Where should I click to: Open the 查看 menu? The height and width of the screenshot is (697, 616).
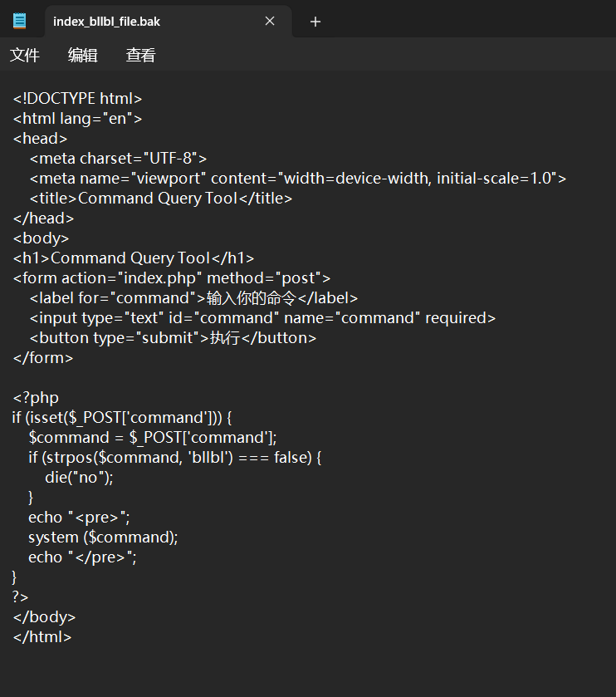coord(141,55)
